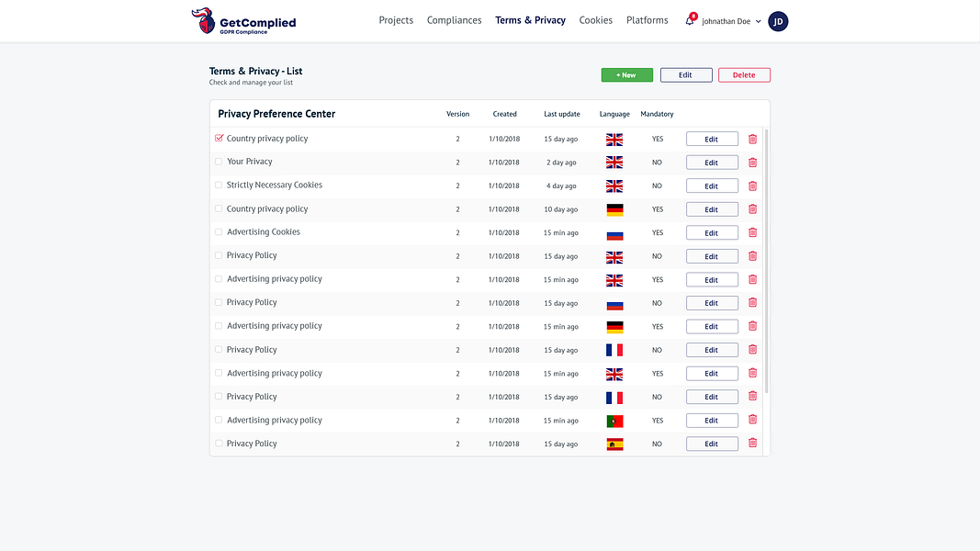This screenshot has width=980, height=551.
Task: Click trash icon on first Country privacy policy
Action: pos(752,139)
